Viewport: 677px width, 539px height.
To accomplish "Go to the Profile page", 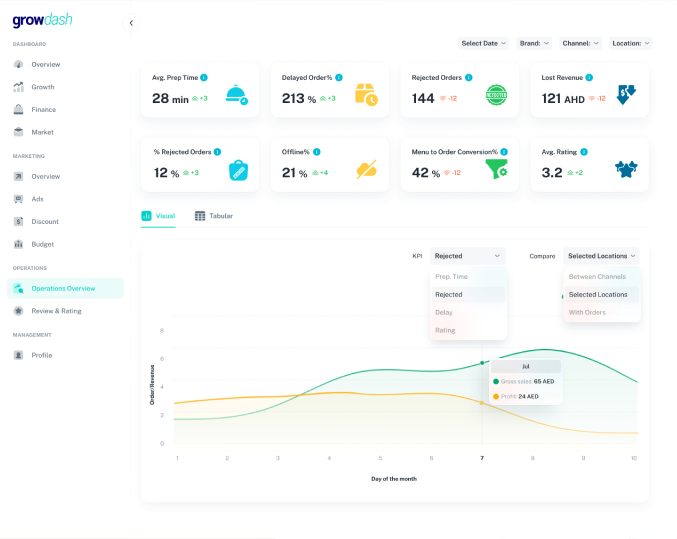I will tap(41, 355).
